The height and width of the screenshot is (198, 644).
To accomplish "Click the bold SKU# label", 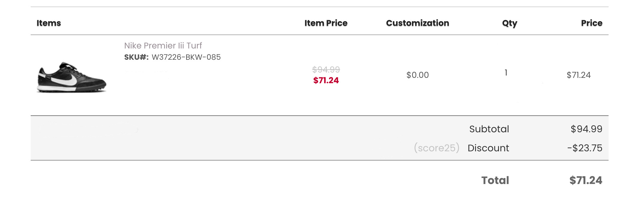I will (136, 57).
